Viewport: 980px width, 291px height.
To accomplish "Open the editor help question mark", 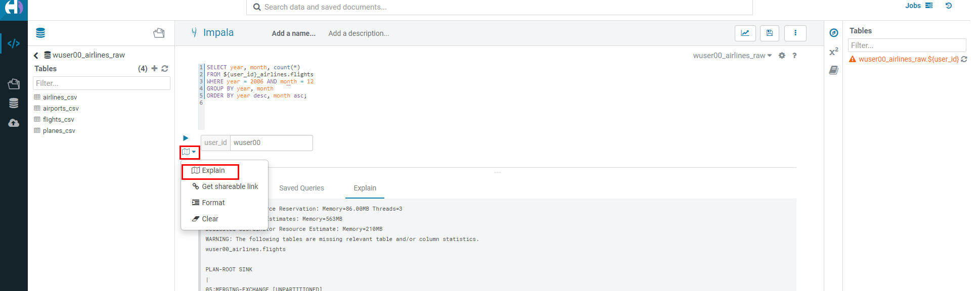I will click(794, 56).
